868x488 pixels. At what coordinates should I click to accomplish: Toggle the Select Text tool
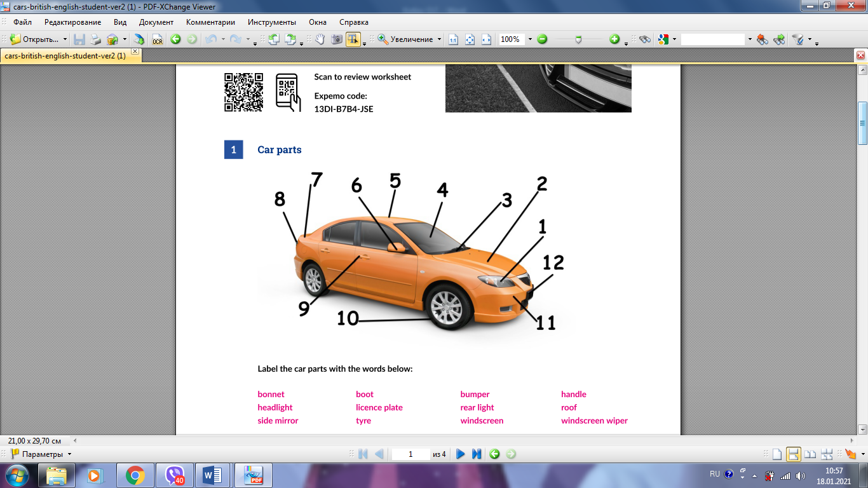(353, 39)
